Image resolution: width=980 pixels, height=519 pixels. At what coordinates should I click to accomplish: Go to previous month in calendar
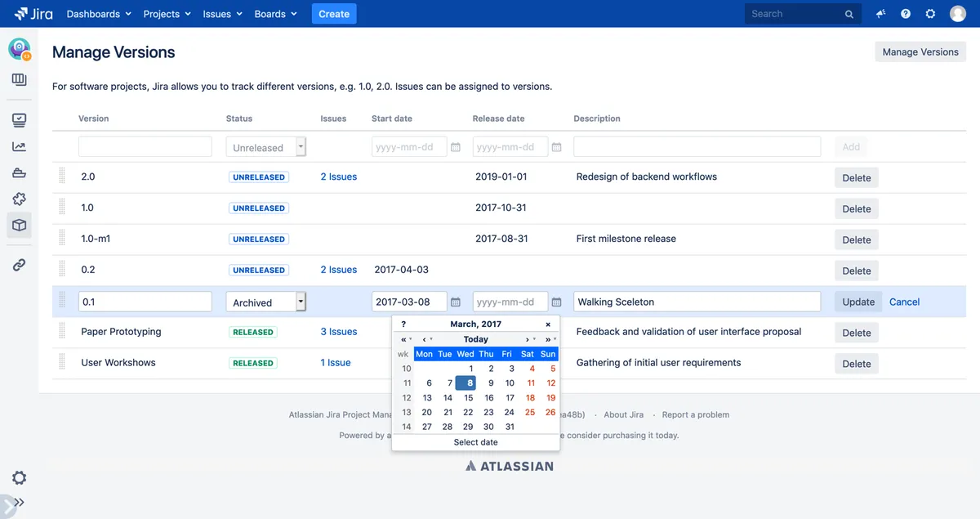tap(426, 339)
